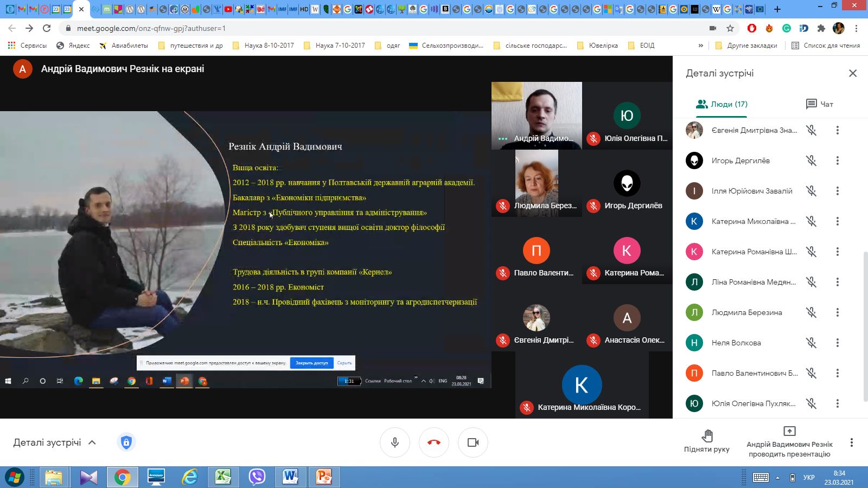
Task: Click Андрій Вадимович video tile
Action: point(537,115)
